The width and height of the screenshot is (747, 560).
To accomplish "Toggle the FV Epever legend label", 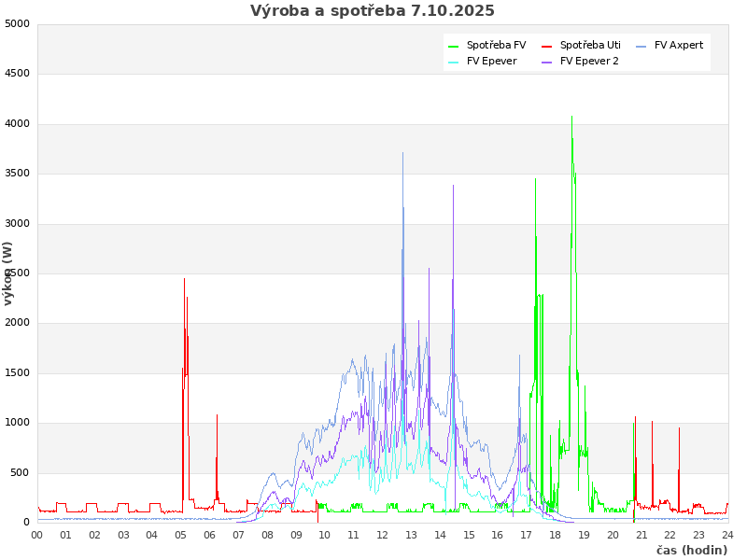I will tap(491, 61).
